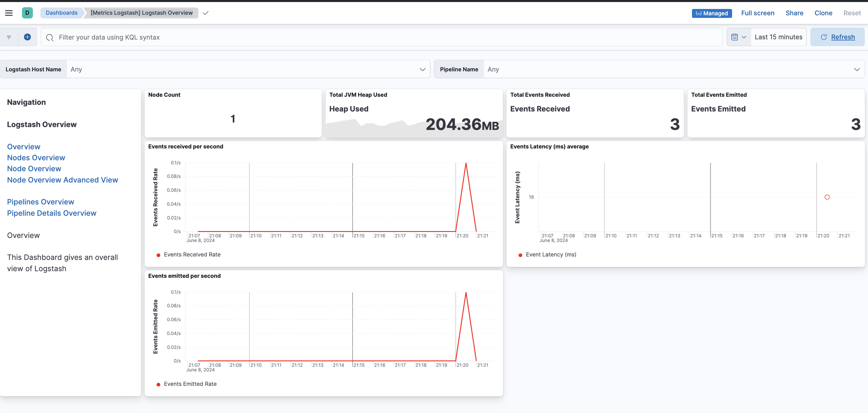Expand the Pipeline Name dropdown
The image size is (868, 413).
856,69
